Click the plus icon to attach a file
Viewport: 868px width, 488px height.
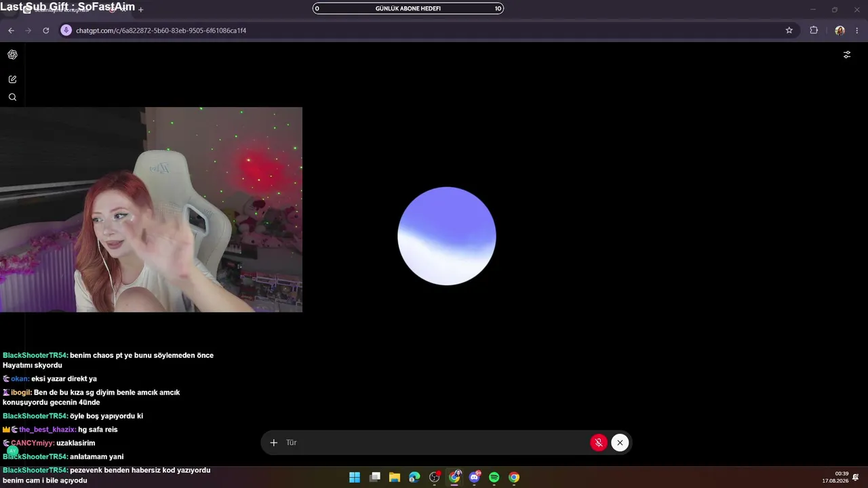(274, 443)
